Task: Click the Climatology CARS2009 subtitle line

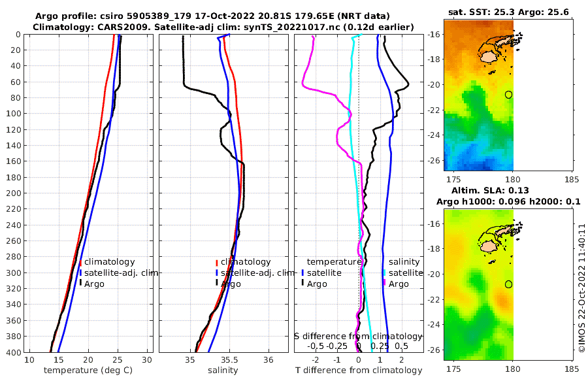Action: tap(223, 27)
